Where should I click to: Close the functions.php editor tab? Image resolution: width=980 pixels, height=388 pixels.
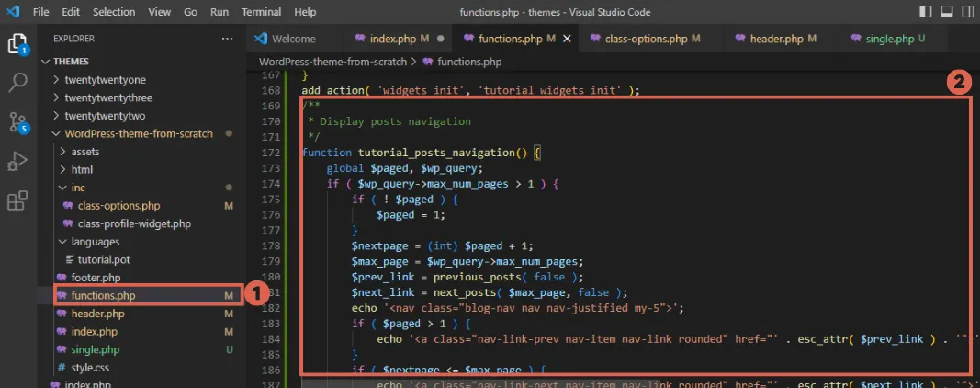[x=567, y=39]
